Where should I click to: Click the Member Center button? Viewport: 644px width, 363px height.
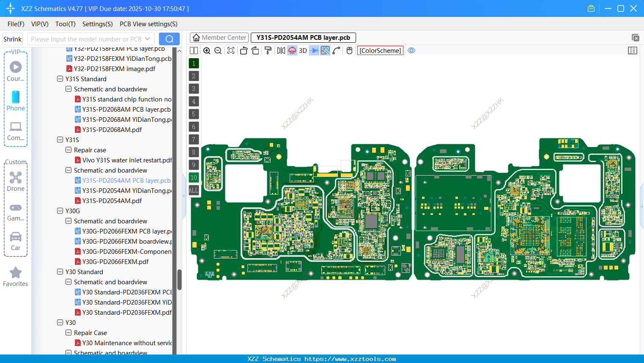pyautogui.click(x=219, y=37)
